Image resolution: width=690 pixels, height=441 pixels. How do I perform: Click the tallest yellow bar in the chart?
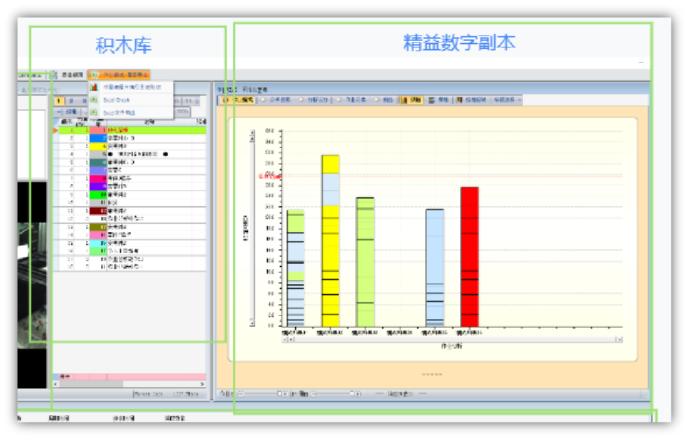click(330, 240)
